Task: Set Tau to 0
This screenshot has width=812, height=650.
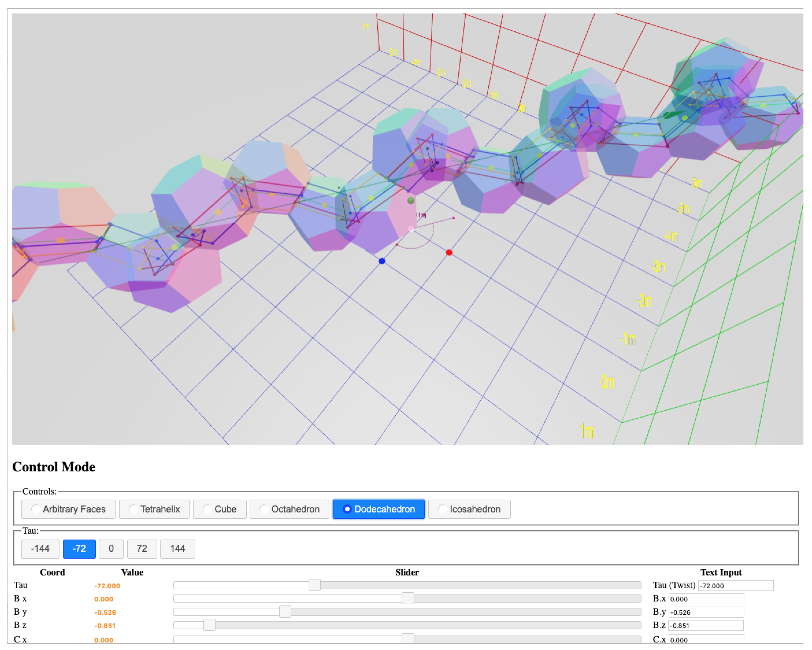Action: 111,549
